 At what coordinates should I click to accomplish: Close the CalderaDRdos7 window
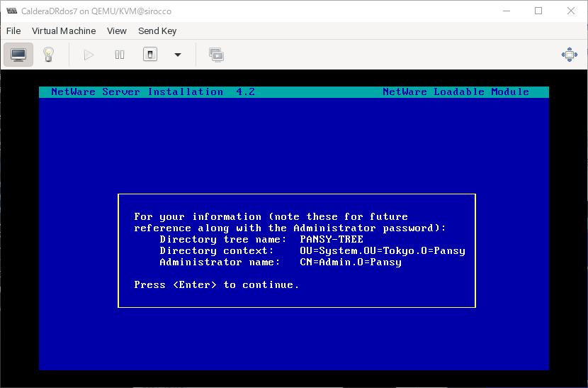[x=571, y=11]
